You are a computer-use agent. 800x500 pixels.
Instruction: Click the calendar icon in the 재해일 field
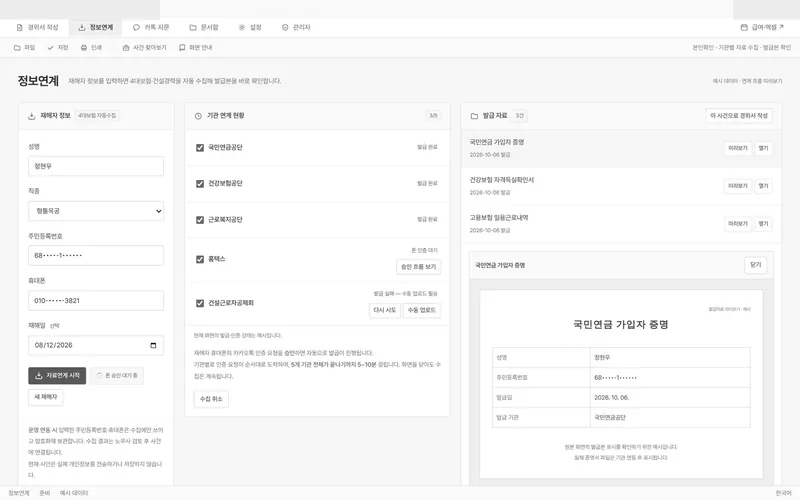pyautogui.click(x=153, y=345)
